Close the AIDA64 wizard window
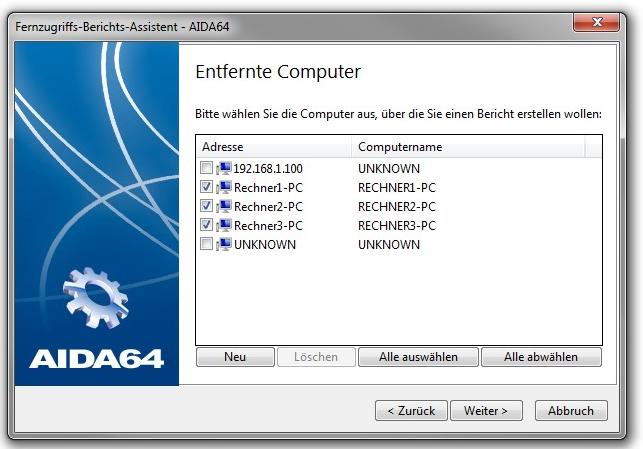Viewport: 643px width, 449px height. tap(596, 23)
